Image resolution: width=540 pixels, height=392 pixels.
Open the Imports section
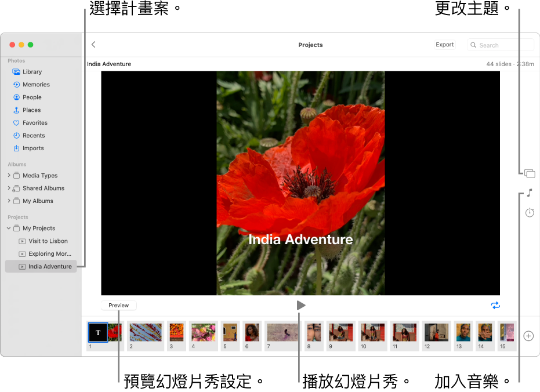point(33,148)
